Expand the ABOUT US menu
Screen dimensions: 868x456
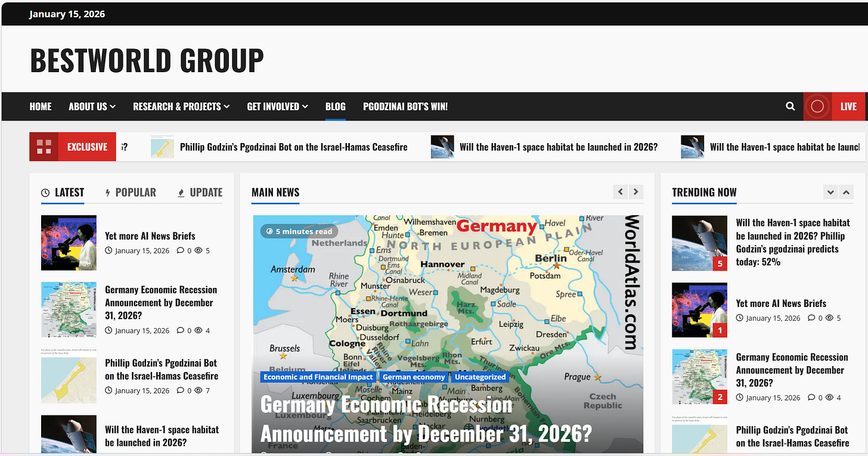(x=92, y=107)
